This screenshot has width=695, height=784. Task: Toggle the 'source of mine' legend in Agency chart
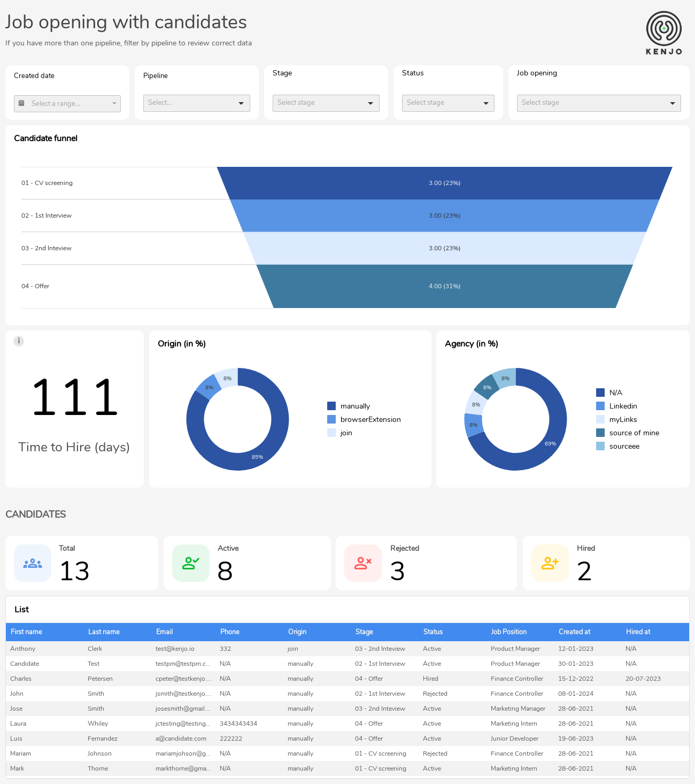pos(630,433)
